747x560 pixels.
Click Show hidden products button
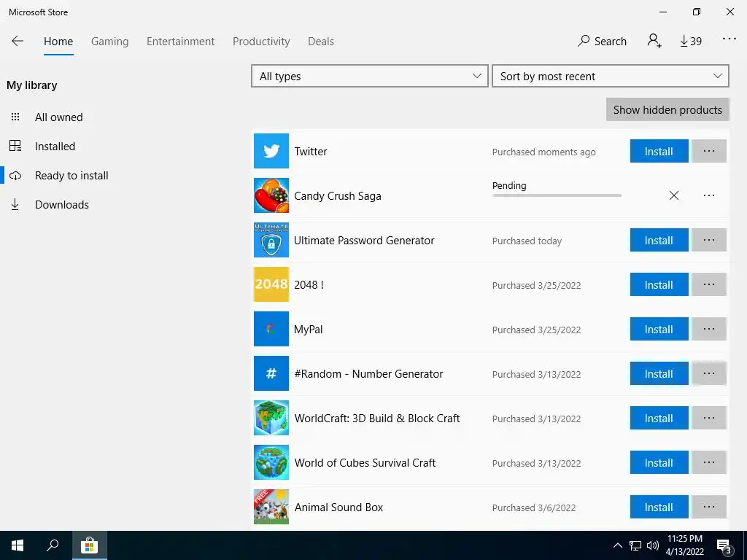[667, 109]
